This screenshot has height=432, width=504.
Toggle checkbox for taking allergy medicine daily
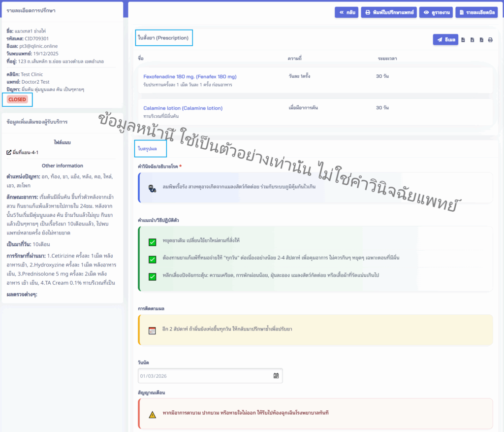tap(152, 259)
